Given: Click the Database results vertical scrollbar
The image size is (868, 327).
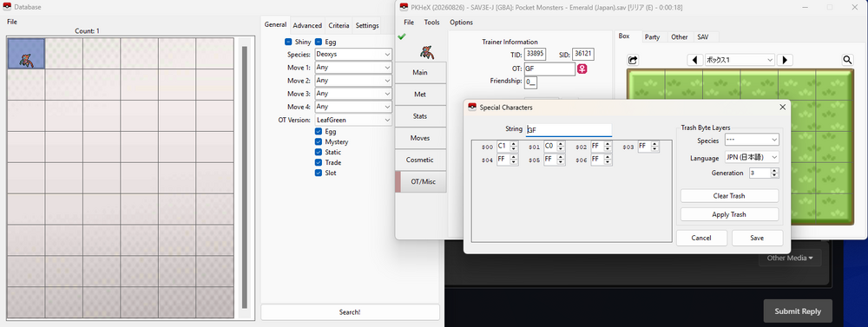Looking at the screenshot, I should click(x=245, y=177).
